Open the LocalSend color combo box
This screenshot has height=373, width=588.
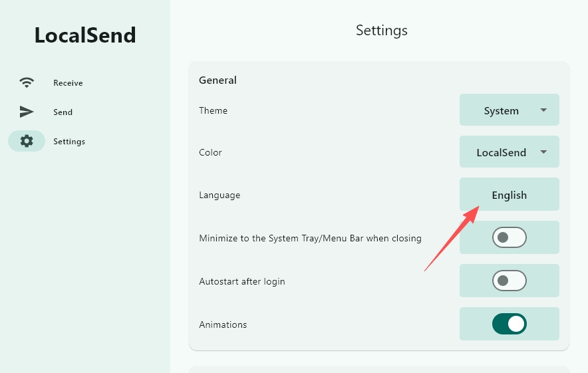coord(510,152)
